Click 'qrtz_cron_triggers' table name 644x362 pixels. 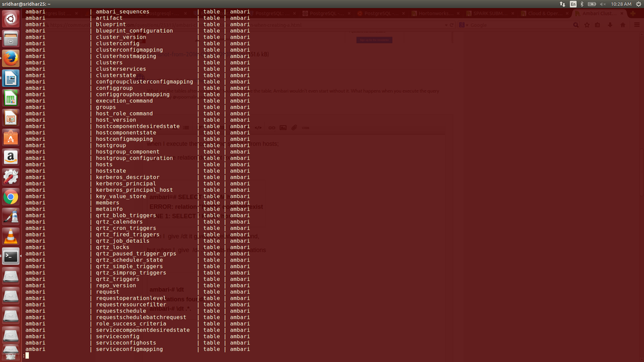point(126,228)
